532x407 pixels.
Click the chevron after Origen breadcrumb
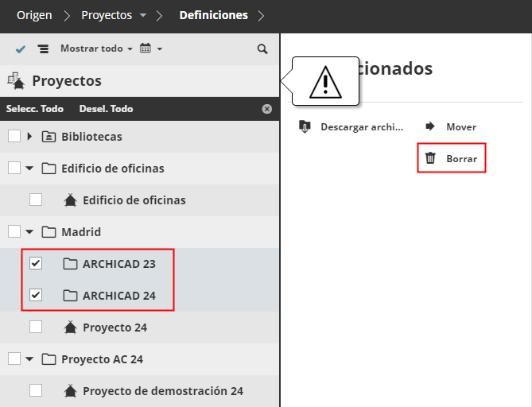(67, 16)
